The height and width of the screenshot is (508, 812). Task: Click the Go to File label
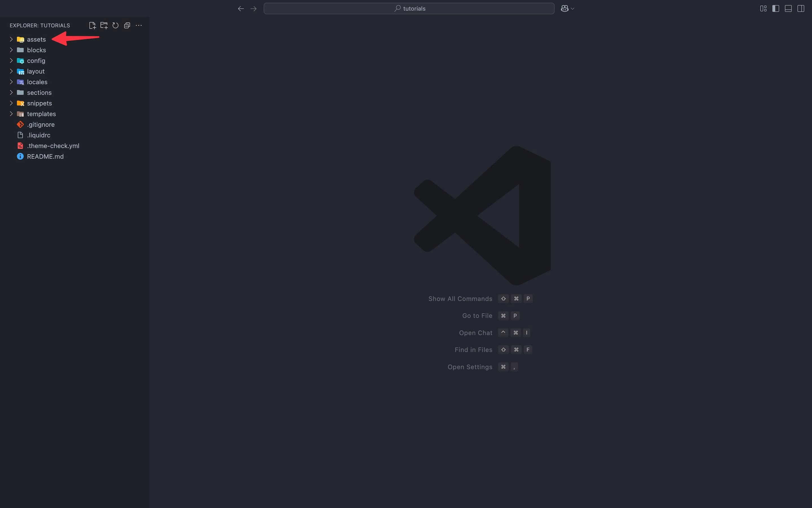tap(477, 316)
